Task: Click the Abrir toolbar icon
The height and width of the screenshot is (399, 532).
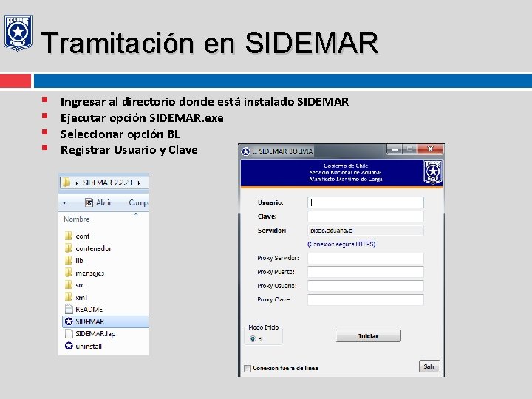Action: 89,202
